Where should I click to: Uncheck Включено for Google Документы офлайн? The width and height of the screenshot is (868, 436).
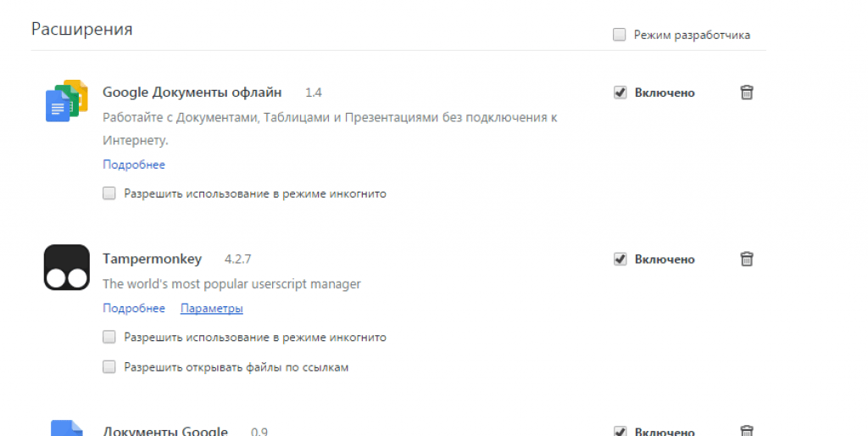pos(620,92)
